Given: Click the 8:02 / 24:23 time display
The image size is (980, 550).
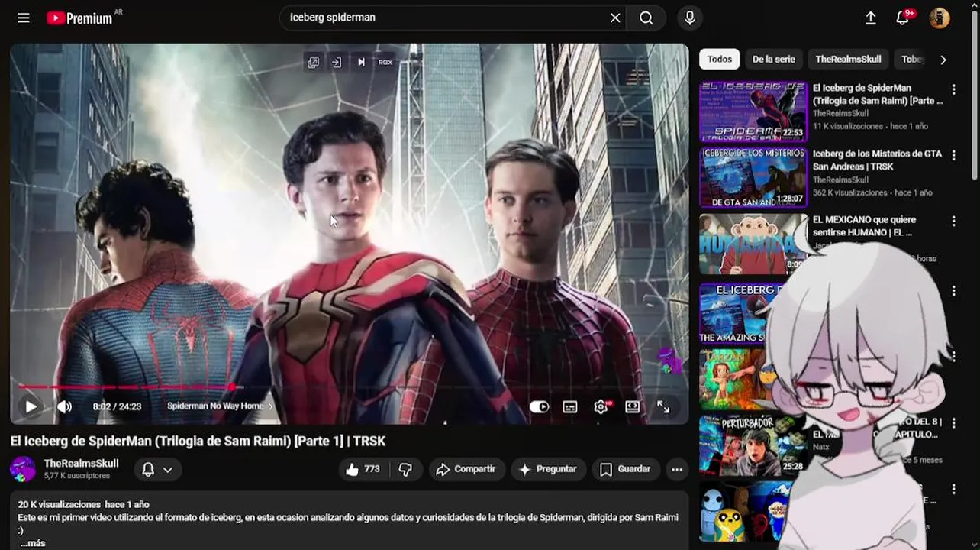Looking at the screenshot, I should pyautogui.click(x=117, y=406).
